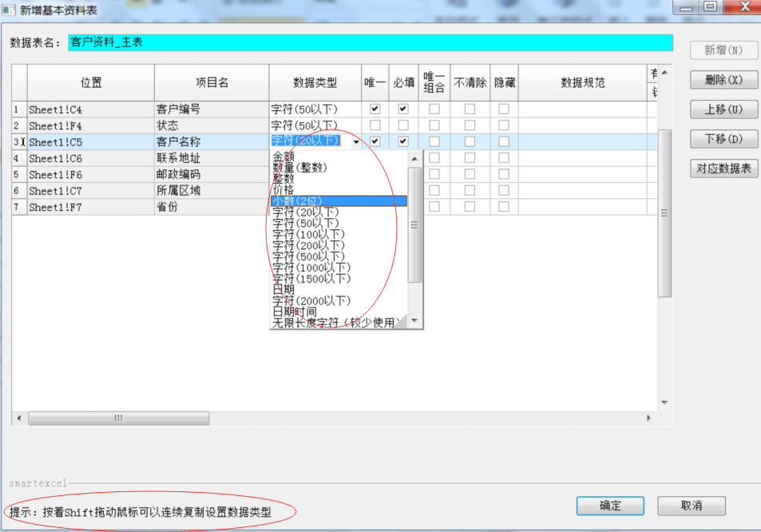Select cell Sheet1!F4

tap(91, 125)
